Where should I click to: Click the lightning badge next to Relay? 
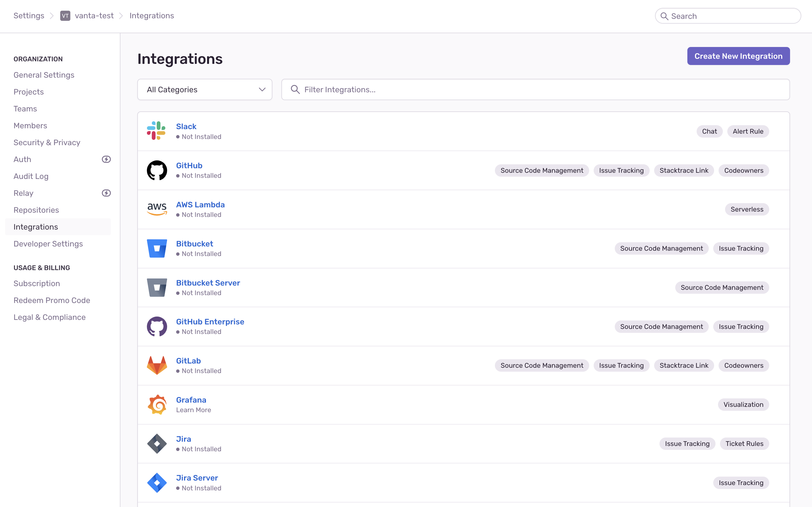[x=106, y=193]
